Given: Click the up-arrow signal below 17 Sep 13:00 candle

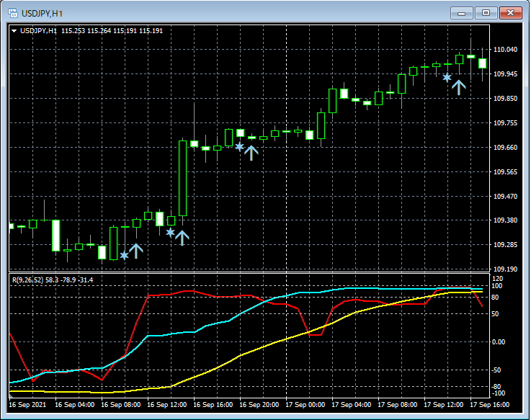Looking at the screenshot, I should coord(458,87).
